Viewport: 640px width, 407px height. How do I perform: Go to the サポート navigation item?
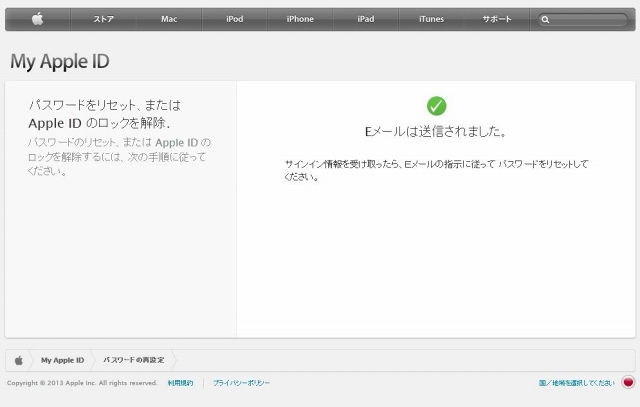pyautogui.click(x=497, y=19)
